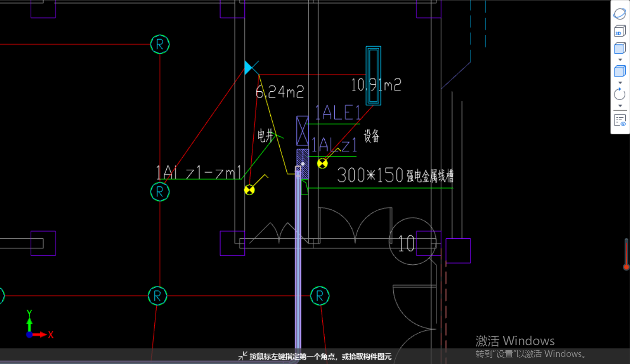Pick the yellow lamp symbol left of 电井
630x364 pixels.
(x=249, y=190)
